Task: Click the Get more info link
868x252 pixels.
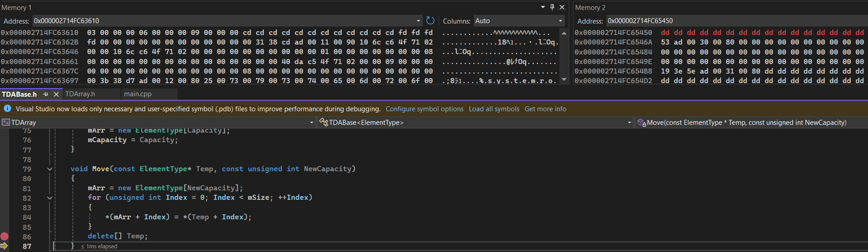Action: 545,109
